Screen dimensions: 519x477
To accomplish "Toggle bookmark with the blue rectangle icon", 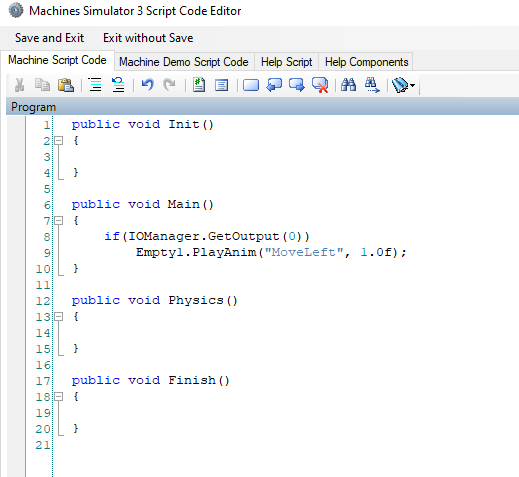I will tap(251, 85).
